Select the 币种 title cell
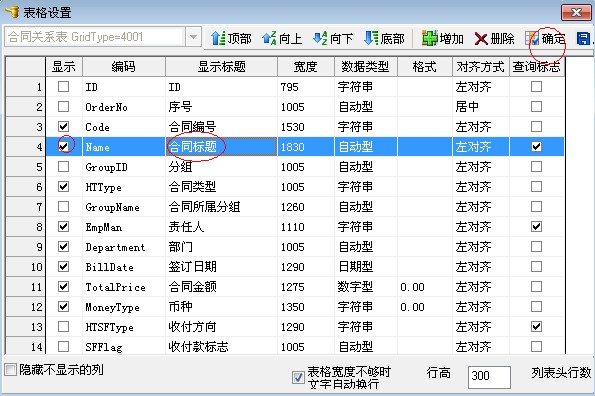The width and height of the screenshot is (595, 396). (x=221, y=306)
